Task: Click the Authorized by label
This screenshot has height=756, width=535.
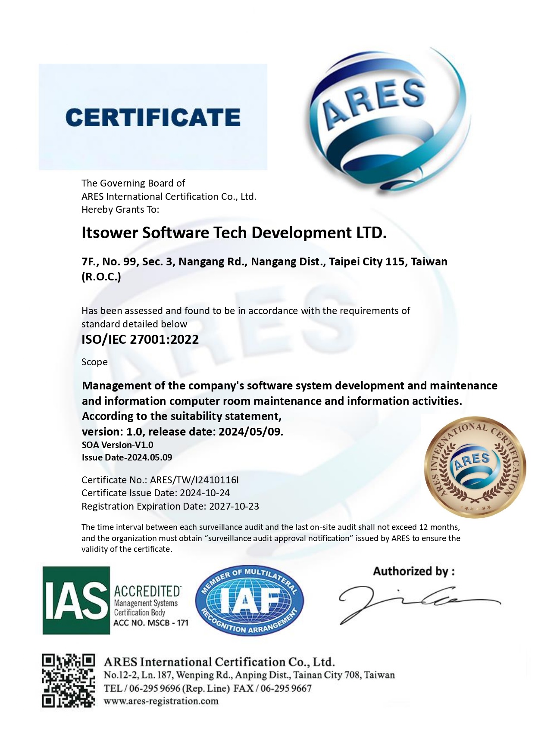Action: tap(413, 572)
